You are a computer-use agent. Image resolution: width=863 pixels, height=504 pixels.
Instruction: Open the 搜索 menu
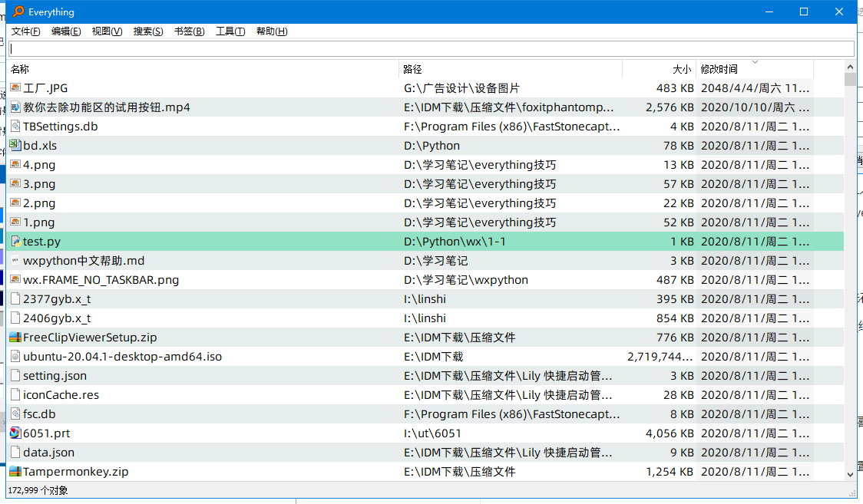click(147, 31)
